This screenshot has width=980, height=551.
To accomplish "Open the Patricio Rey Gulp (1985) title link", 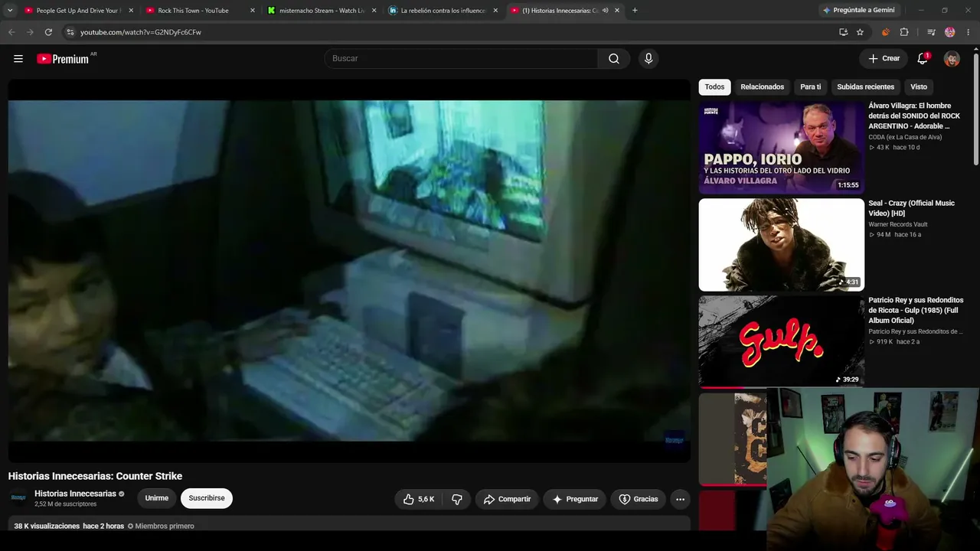I will tap(916, 310).
